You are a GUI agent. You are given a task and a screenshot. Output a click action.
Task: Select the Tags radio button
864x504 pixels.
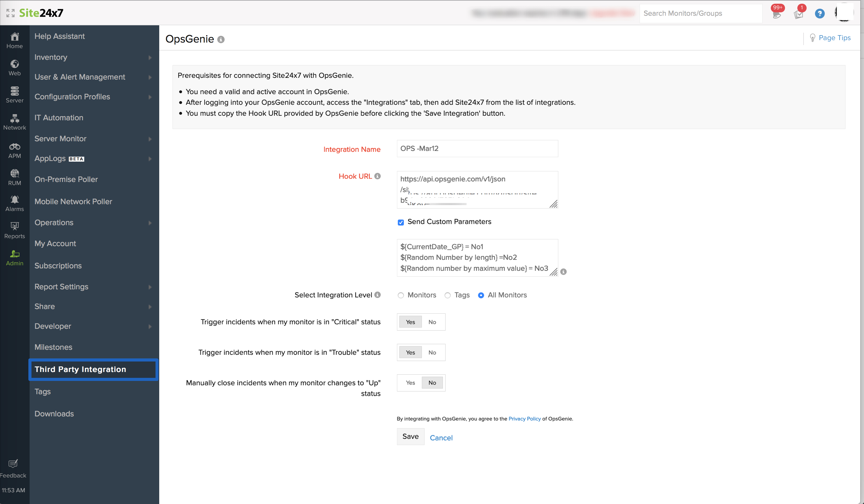447,295
